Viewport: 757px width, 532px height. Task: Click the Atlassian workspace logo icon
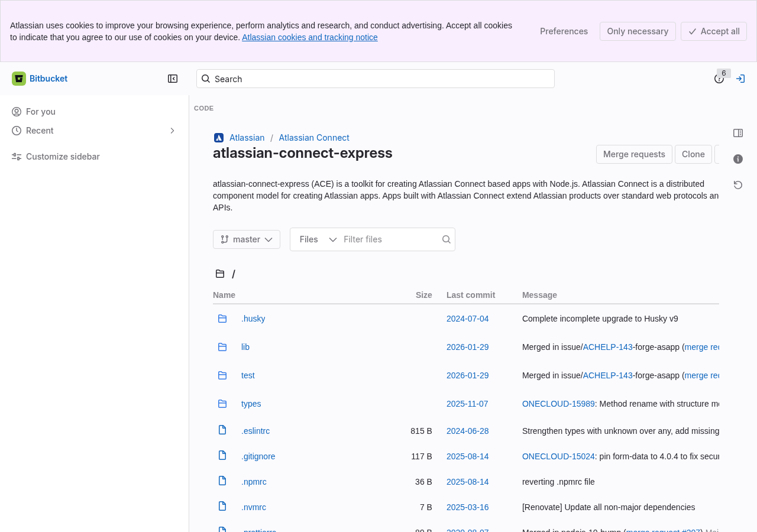point(219,138)
